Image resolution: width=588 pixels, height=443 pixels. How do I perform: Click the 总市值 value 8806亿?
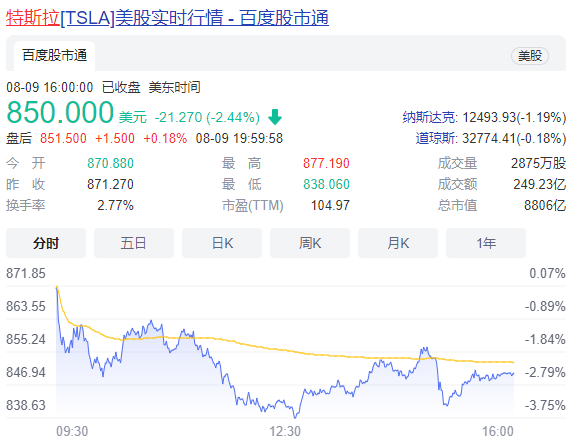point(545,206)
